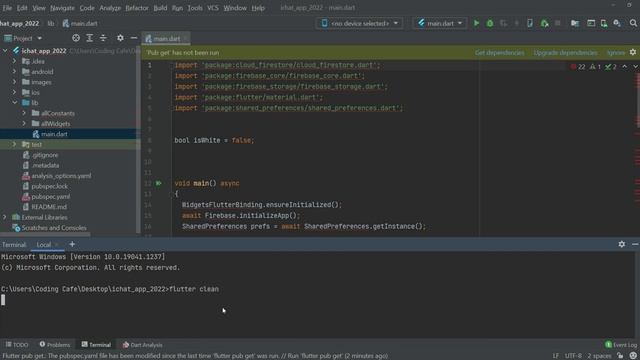Open the Navigate menu
The height and width of the screenshot is (360, 640).
[x=62, y=8]
